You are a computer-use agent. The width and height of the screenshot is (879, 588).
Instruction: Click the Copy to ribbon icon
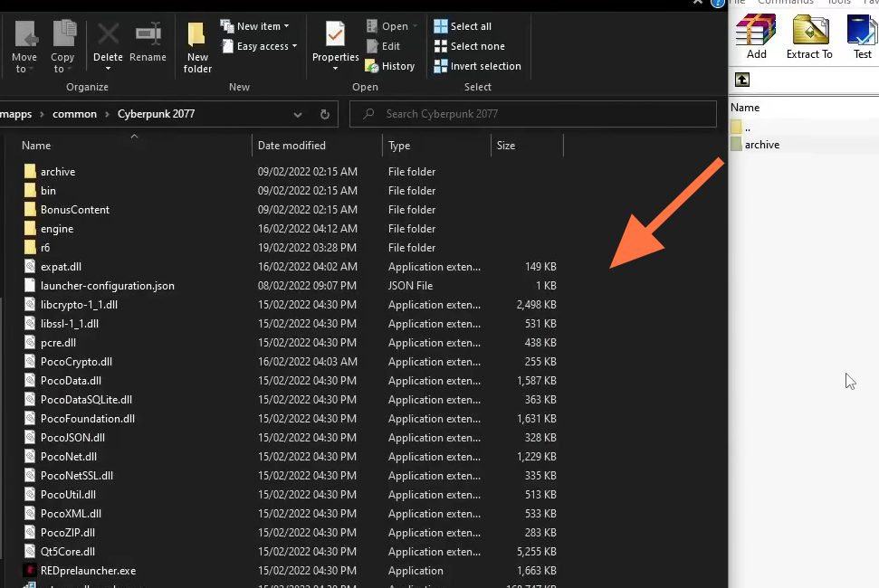(64, 33)
